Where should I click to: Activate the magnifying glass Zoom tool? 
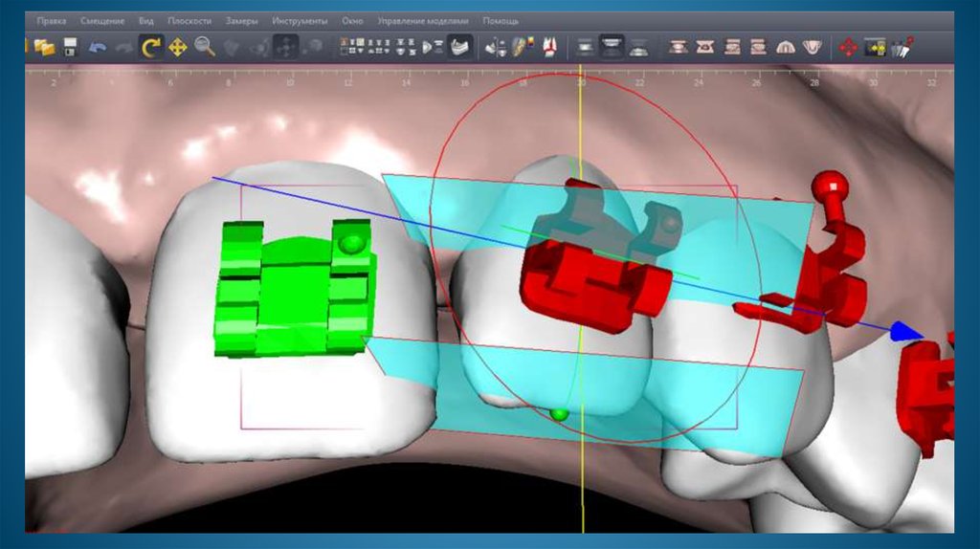click(204, 46)
